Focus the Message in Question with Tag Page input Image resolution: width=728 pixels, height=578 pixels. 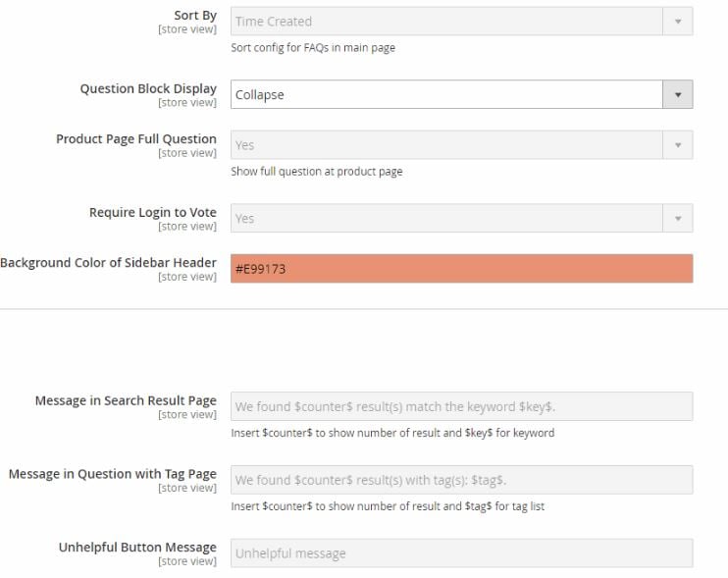[461, 480]
